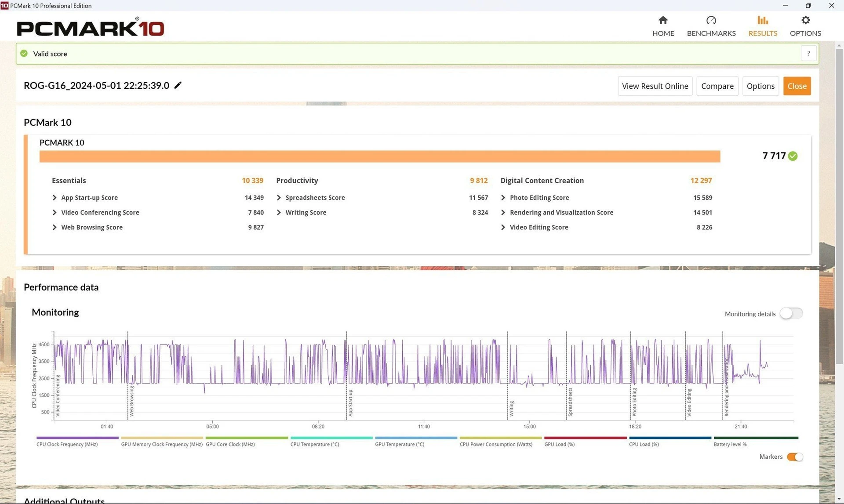This screenshot has width=844, height=504.
Task: Expand Spreadsheets Score details
Action: click(x=279, y=198)
